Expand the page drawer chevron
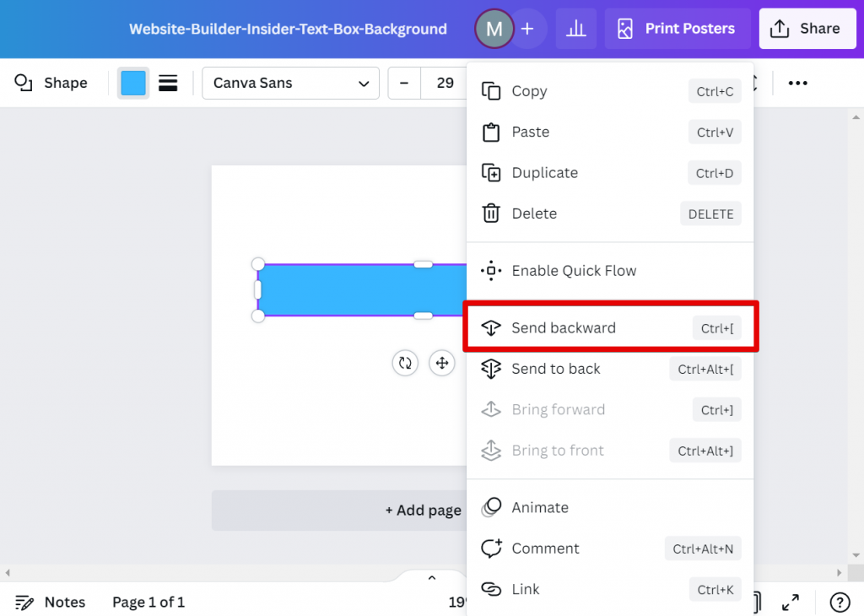 pyautogui.click(x=432, y=578)
